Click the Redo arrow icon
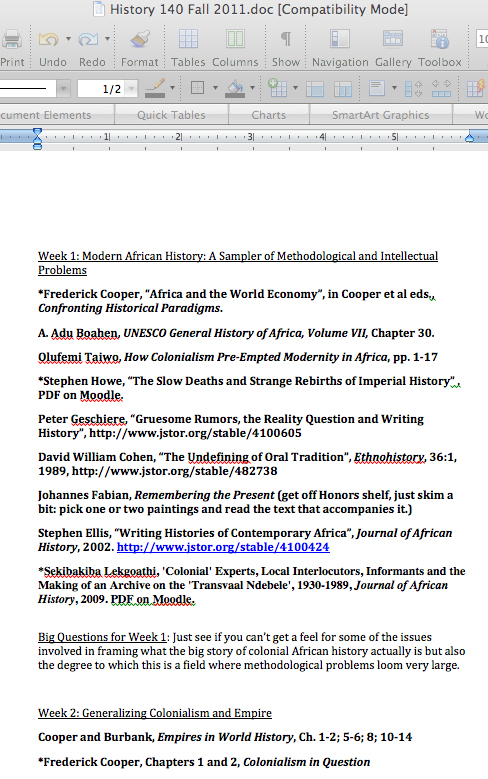 (88, 39)
